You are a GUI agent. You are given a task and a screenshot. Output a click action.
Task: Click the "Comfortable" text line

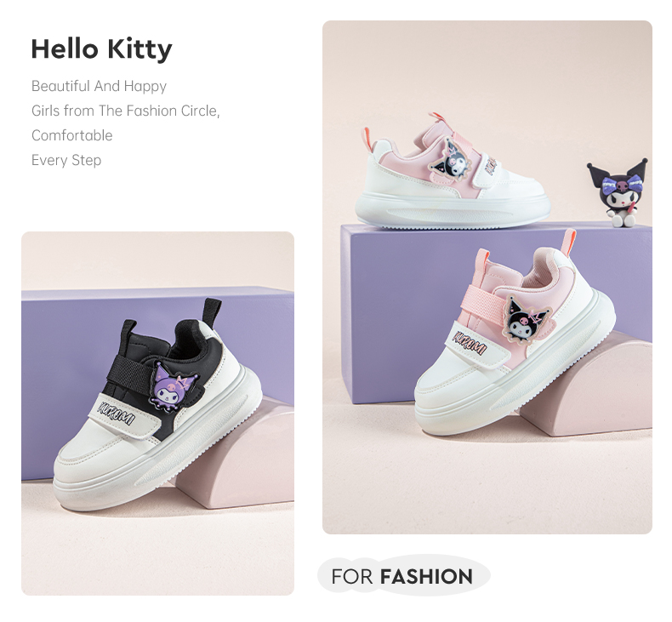point(71,135)
